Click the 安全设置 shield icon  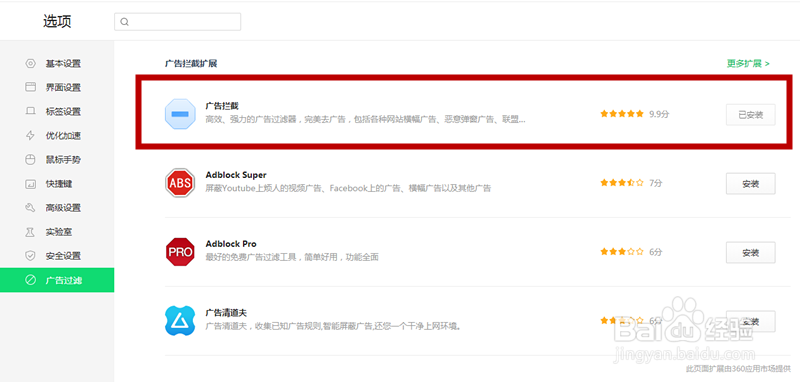coord(31,256)
